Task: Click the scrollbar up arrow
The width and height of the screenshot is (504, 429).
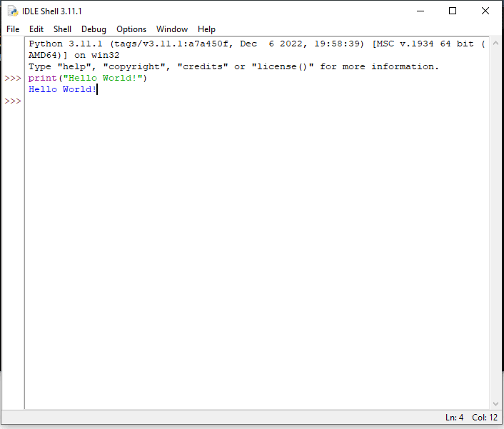Action: coord(495,43)
